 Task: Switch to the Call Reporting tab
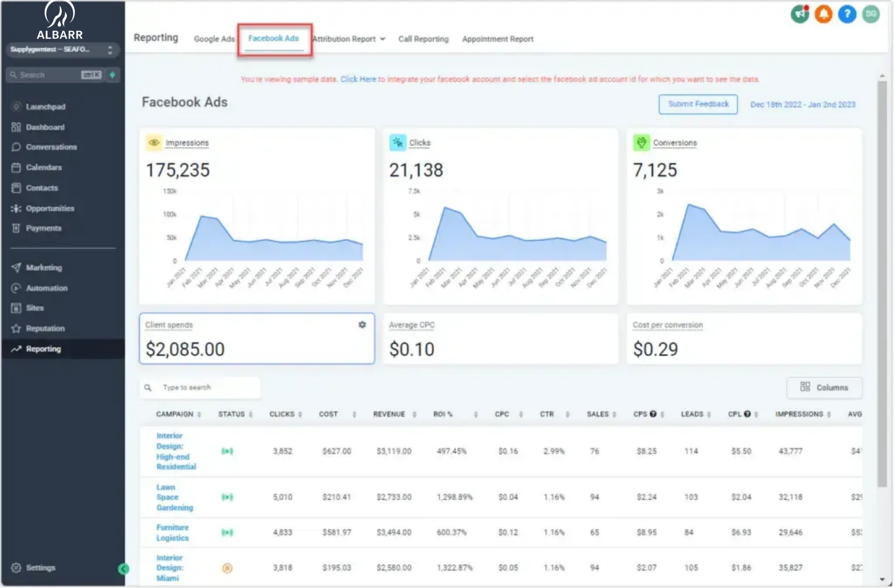point(423,39)
